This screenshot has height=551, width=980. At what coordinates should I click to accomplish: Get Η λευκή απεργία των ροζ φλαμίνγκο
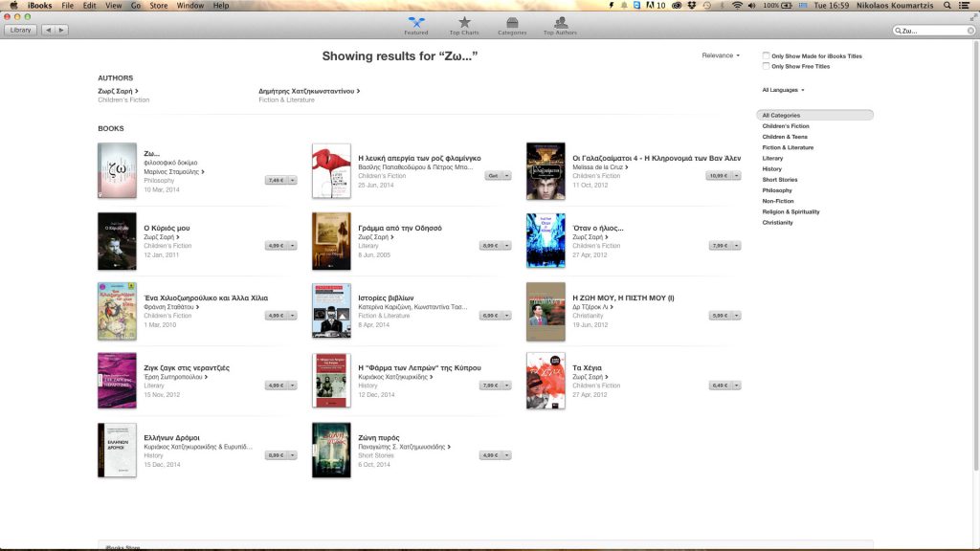tap(493, 176)
